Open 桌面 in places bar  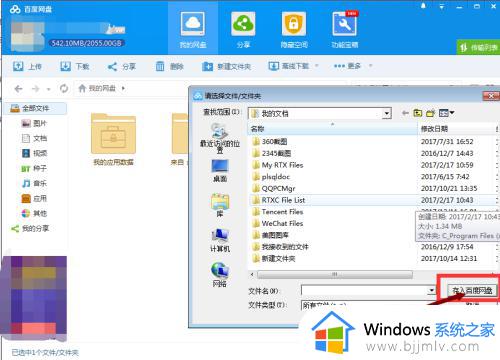coord(220,170)
